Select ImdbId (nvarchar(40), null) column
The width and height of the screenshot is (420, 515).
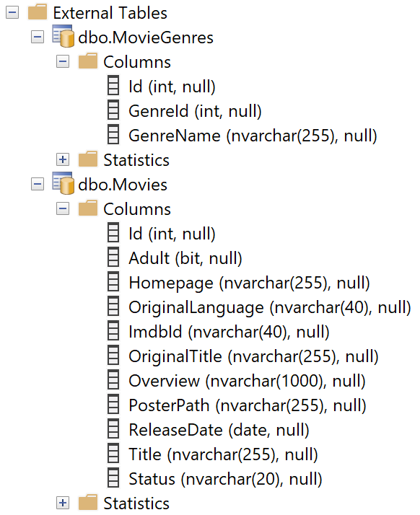pyautogui.click(x=229, y=332)
